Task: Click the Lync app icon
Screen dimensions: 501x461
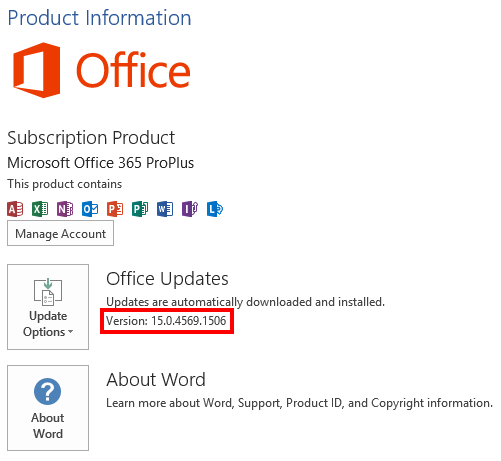Action: pyautogui.click(x=215, y=209)
